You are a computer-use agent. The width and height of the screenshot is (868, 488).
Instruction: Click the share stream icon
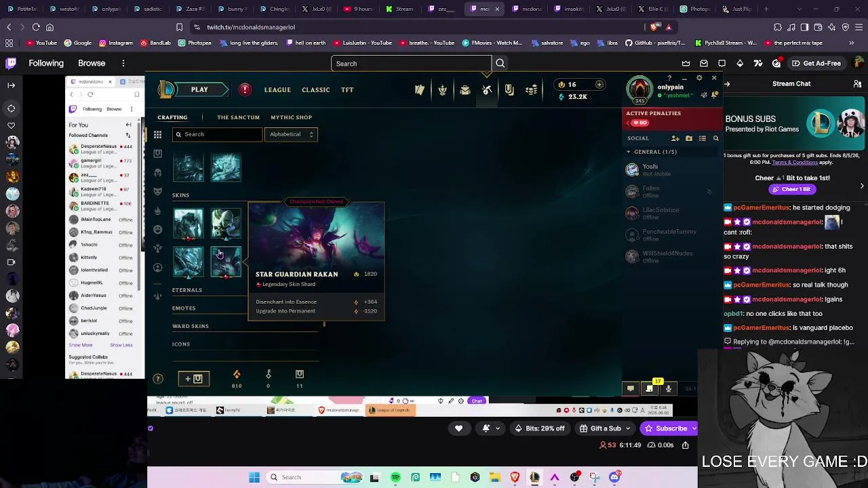tap(686, 445)
